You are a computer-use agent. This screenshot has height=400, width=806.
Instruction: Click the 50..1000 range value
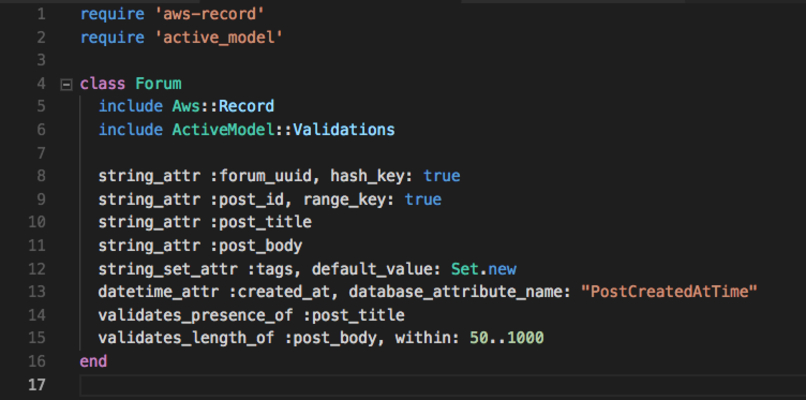coord(507,338)
